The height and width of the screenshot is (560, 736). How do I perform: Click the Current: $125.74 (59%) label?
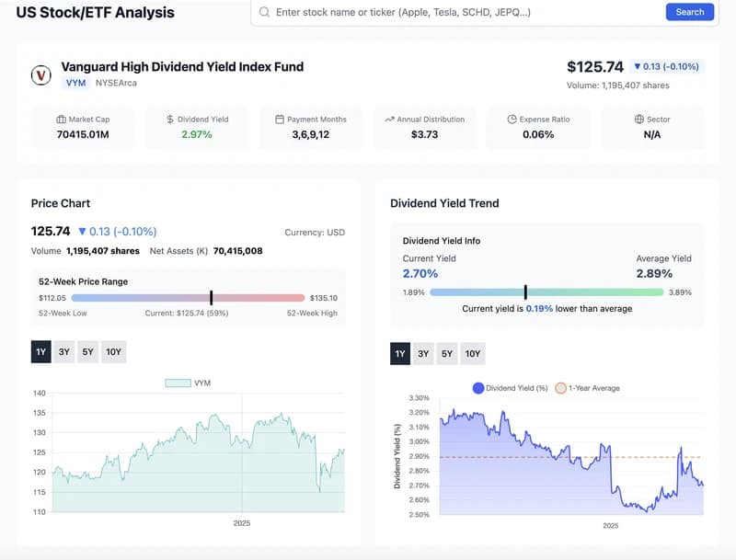(187, 313)
